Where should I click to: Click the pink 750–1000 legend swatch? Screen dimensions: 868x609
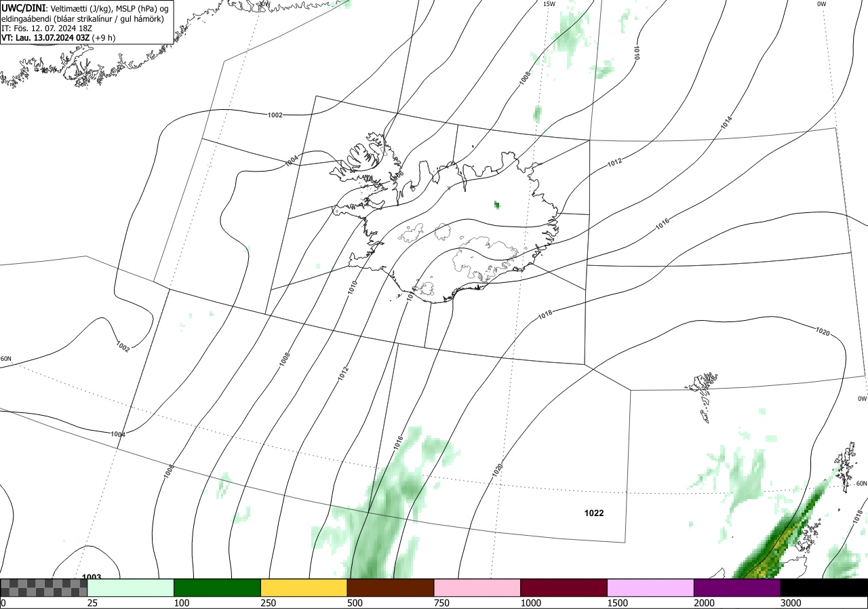click(x=477, y=587)
